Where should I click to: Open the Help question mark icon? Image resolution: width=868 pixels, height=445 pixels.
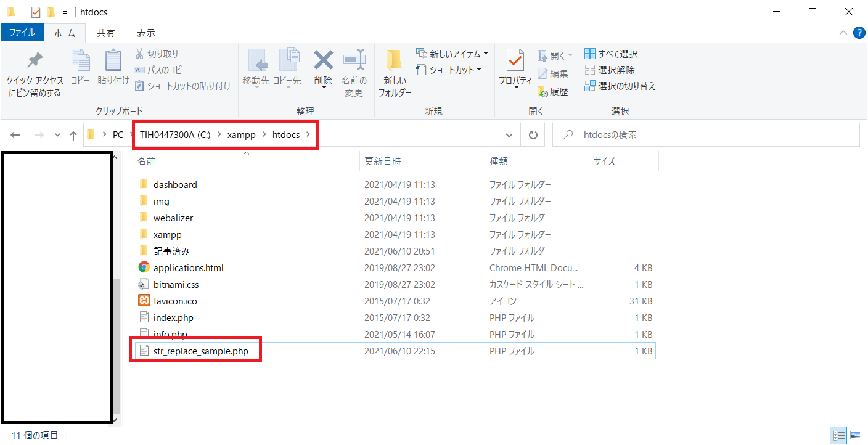click(x=859, y=33)
